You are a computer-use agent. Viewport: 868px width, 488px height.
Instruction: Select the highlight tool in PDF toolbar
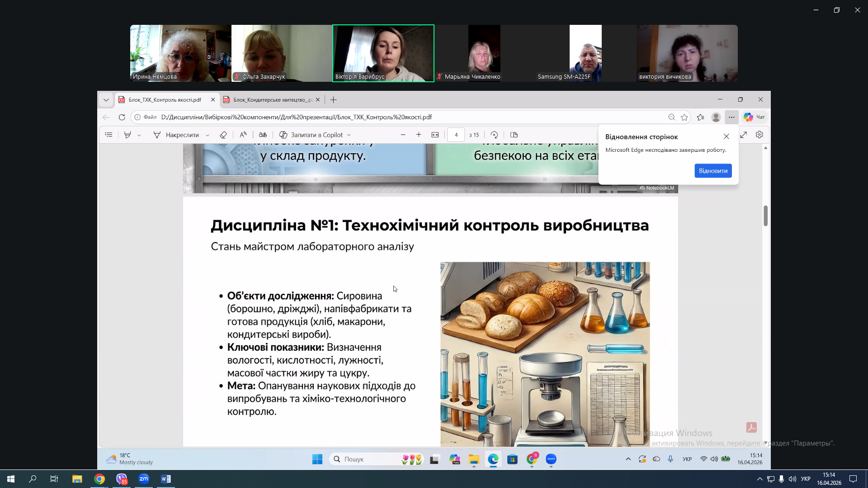127,135
